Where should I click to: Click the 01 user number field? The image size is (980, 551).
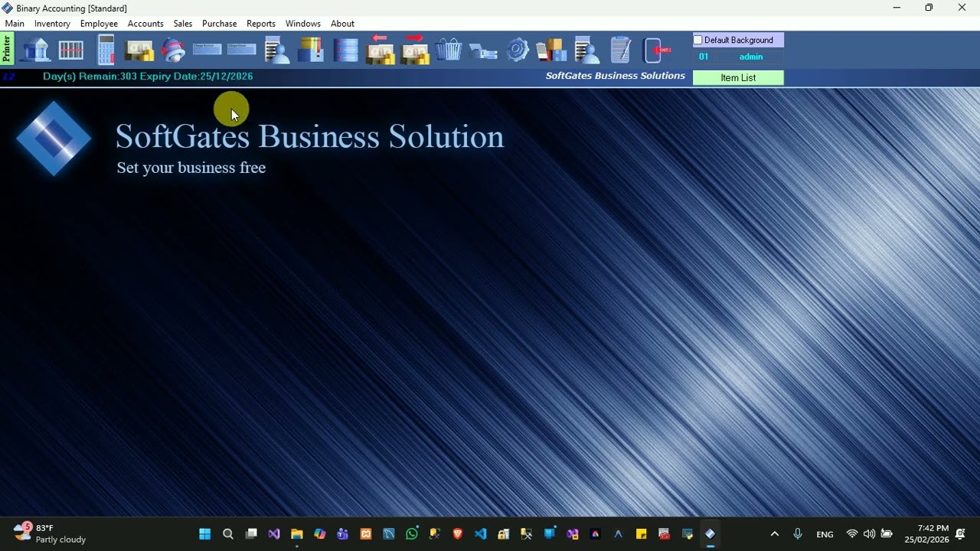[x=704, y=57]
